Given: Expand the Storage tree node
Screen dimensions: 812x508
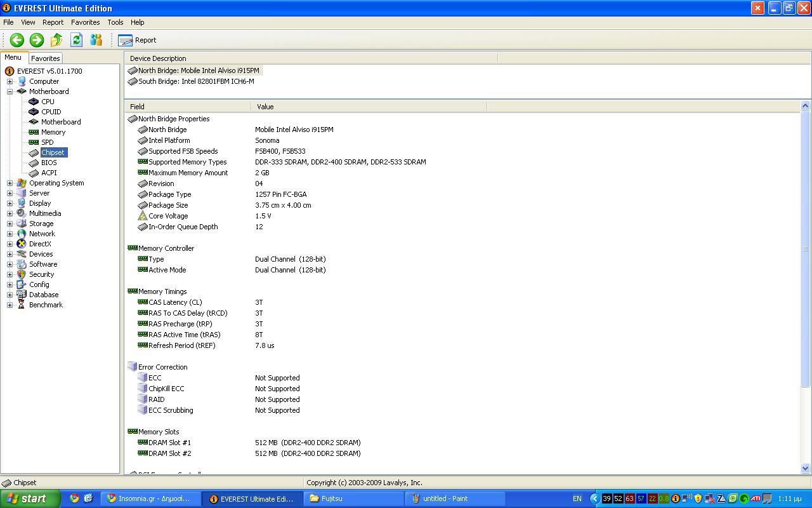Looking at the screenshot, I should tap(10, 224).
